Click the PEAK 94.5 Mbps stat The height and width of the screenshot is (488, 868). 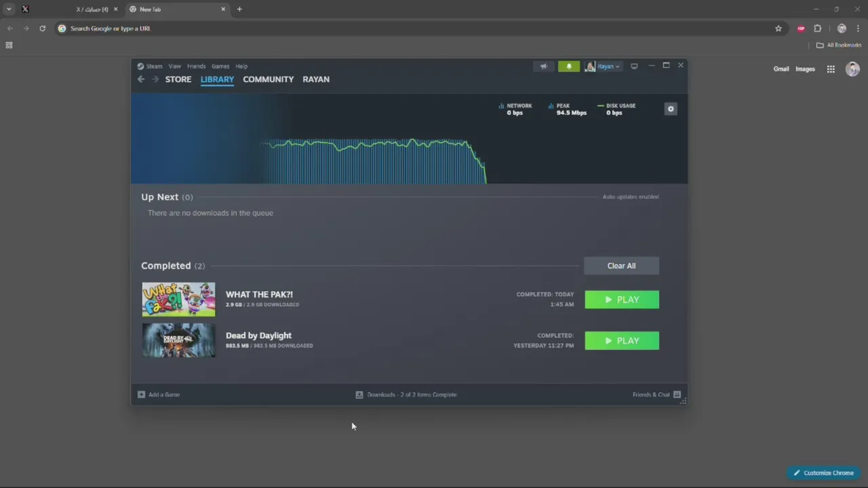568,109
